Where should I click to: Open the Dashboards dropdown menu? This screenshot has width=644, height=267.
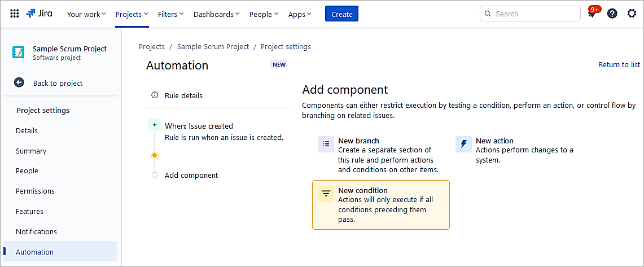pos(216,14)
